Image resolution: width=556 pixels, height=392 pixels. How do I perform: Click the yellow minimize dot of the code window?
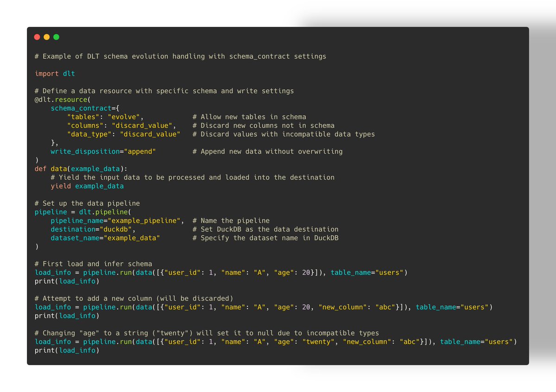47,37
